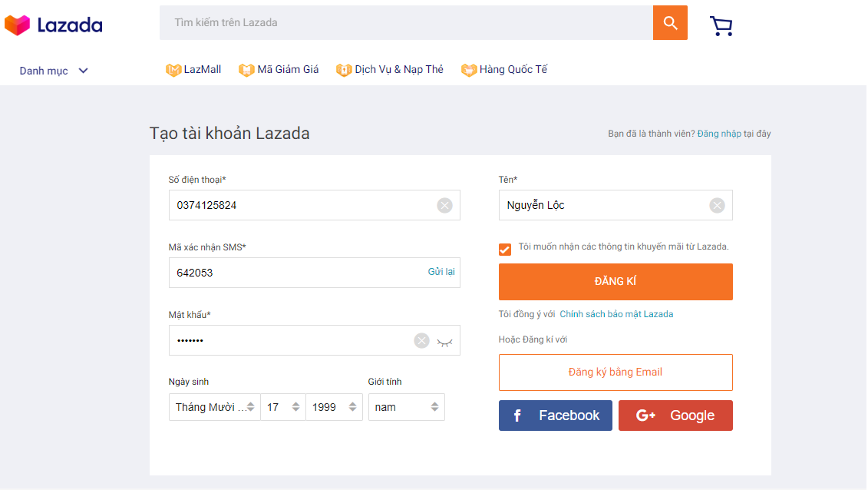Screen dimensions: 868x490
Task: Sign up with Google button
Action: [x=675, y=416]
